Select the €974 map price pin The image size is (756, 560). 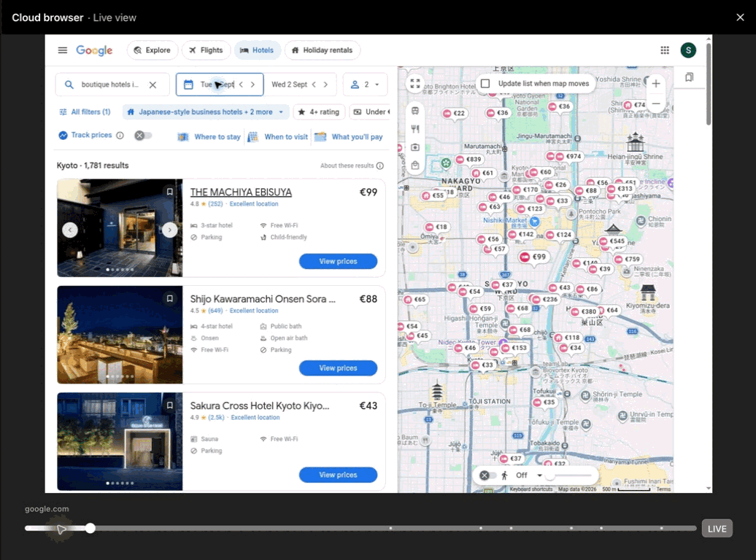(x=569, y=157)
